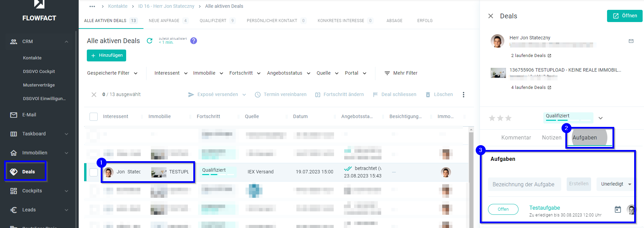Open the Fortschritt filter dropdown
This screenshot has width=644, height=228.
tap(245, 73)
